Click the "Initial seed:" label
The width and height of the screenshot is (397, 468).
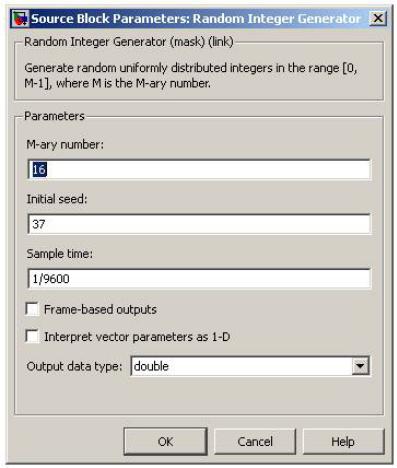pyautogui.click(x=57, y=199)
